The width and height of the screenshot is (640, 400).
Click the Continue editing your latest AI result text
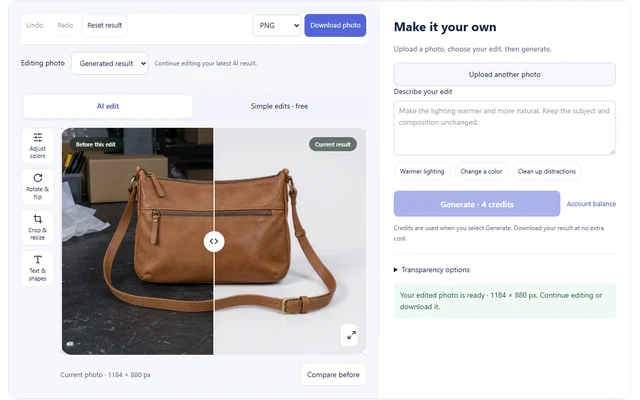pyautogui.click(x=206, y=63)
